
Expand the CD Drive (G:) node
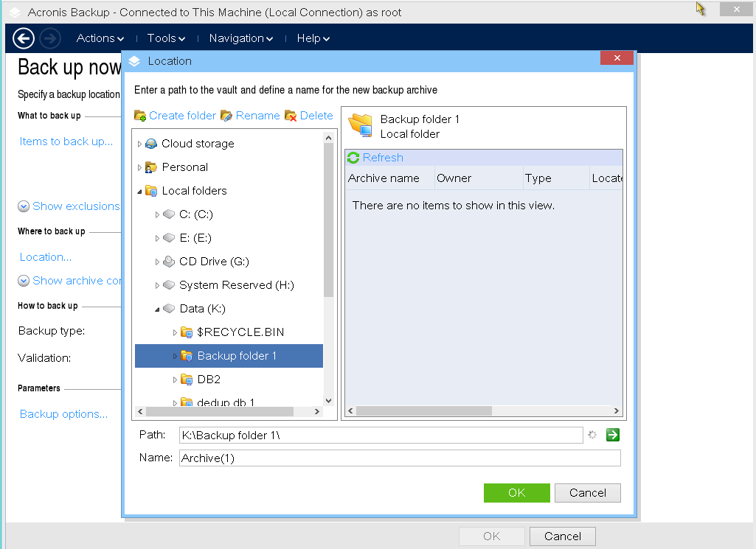pos(157,262)
